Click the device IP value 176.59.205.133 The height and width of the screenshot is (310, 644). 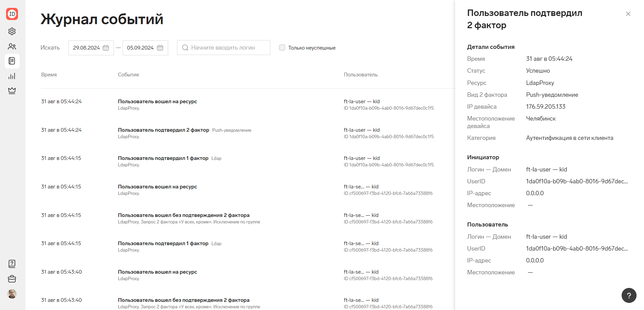click(x=546, y=107)
